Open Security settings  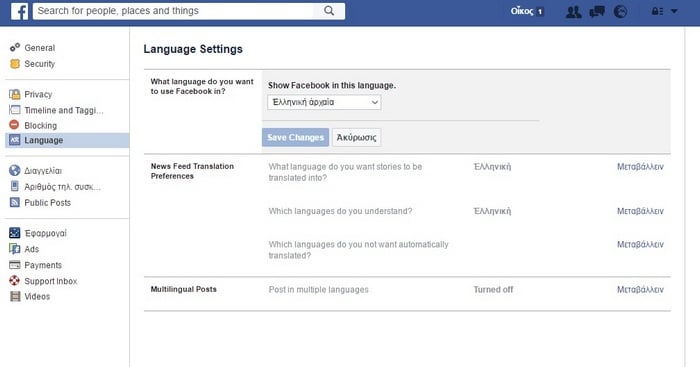click(x=40, y=64)
